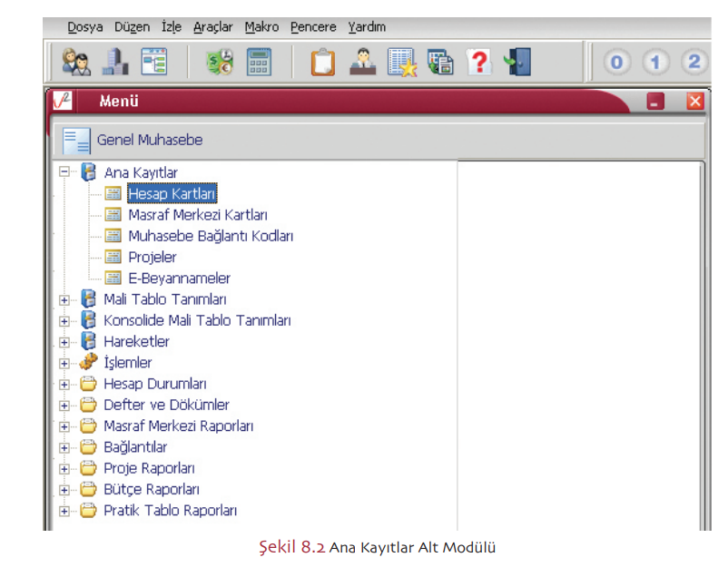This screenshot has height=577, width=728.
Task: Click the exit door toolbar icon
Action: click(517, 63)
